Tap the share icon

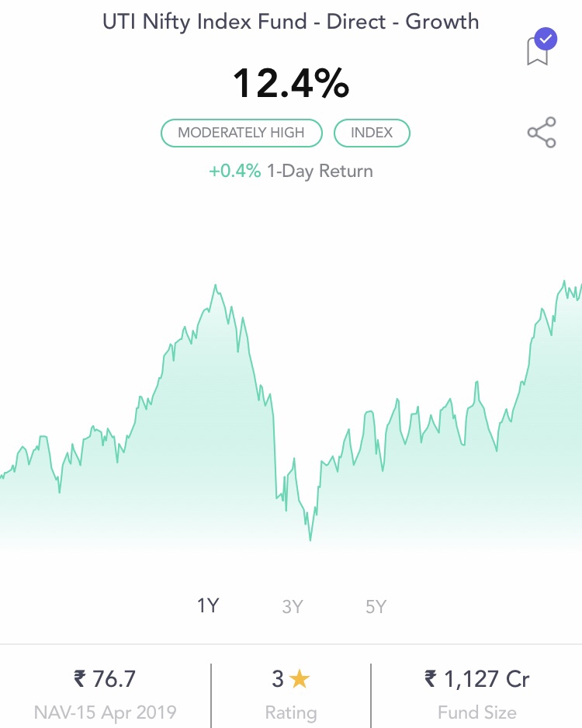pos(542,133)
